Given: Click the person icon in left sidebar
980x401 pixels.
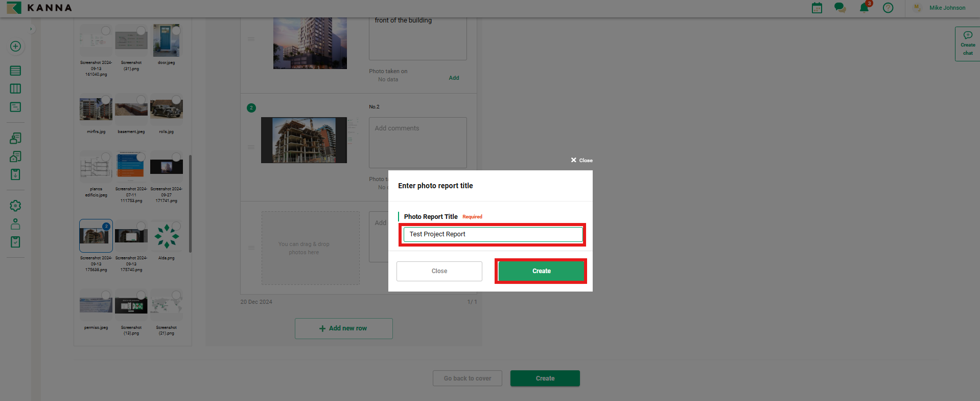Looking at the screenshot, I should pyautogui.click(x=15, y=224).
